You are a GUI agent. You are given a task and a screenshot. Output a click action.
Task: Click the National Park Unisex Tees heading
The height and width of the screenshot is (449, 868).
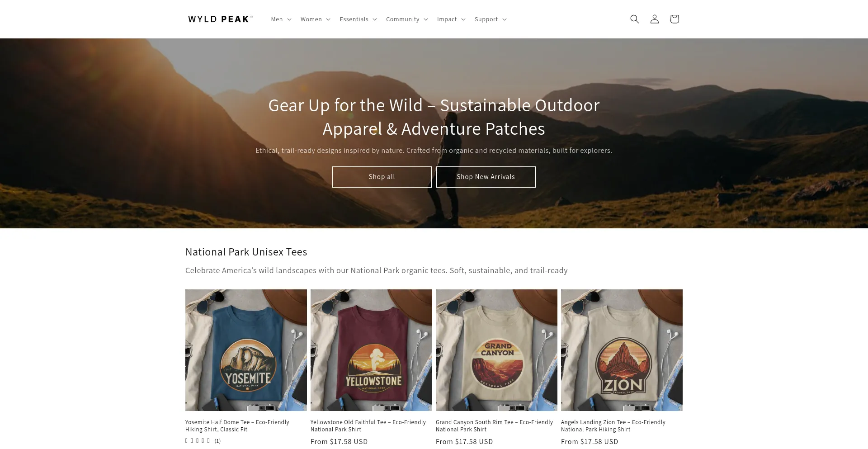[246, 252]
